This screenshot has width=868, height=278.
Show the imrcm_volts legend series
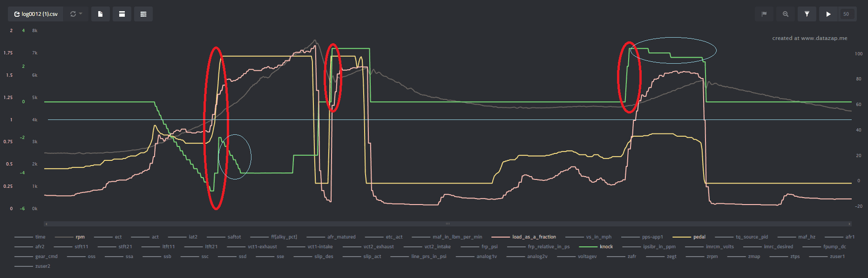(710, 247)
